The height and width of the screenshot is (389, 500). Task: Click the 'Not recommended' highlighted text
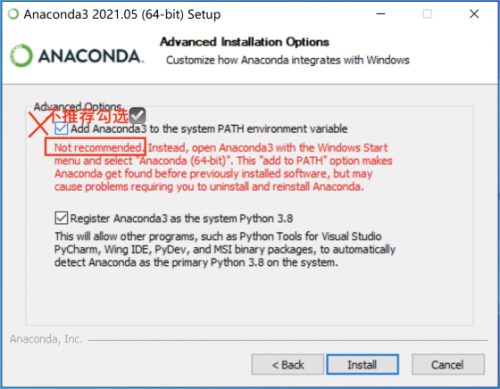tap(98, 147)
